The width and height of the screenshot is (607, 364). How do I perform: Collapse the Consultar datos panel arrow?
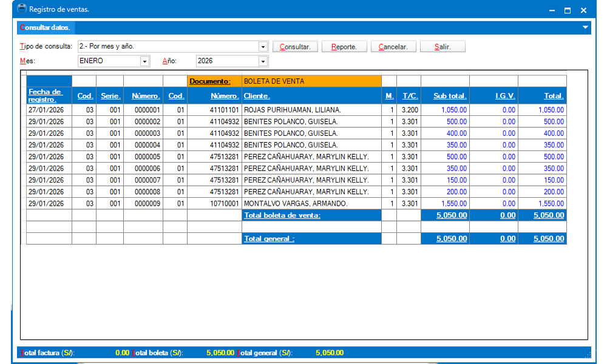[x=585, y=27]
